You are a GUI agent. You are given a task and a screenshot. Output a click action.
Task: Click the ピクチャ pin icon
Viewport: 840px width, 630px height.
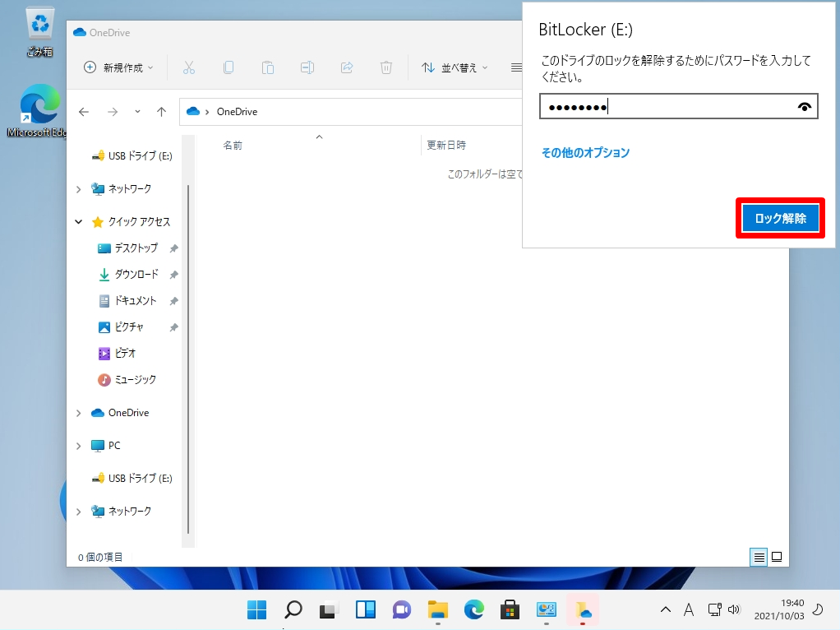173,327
